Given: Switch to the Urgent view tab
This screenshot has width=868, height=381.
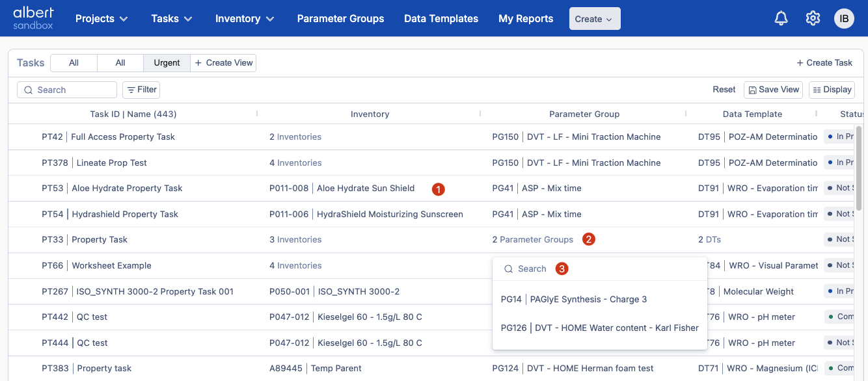Looking at the screenshot, I should [167, 63].
